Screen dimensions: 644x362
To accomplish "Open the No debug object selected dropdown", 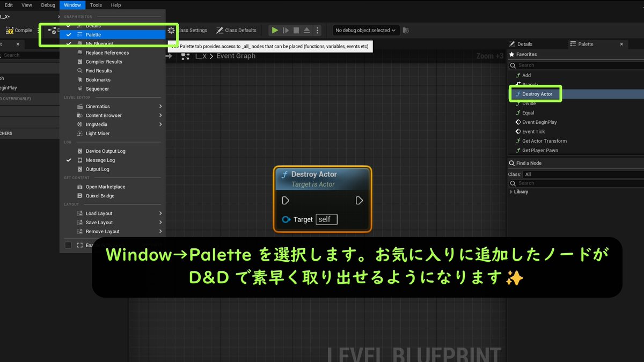I will coord(365,30).
